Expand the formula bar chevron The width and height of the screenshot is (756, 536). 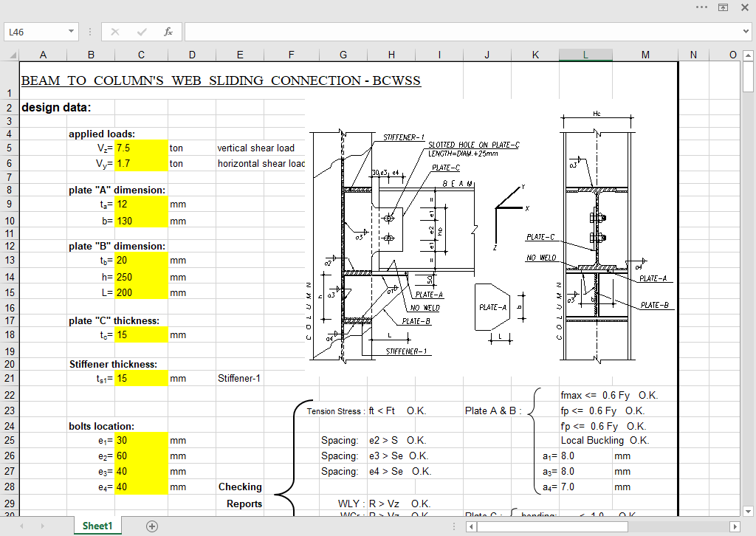[746, 32]
